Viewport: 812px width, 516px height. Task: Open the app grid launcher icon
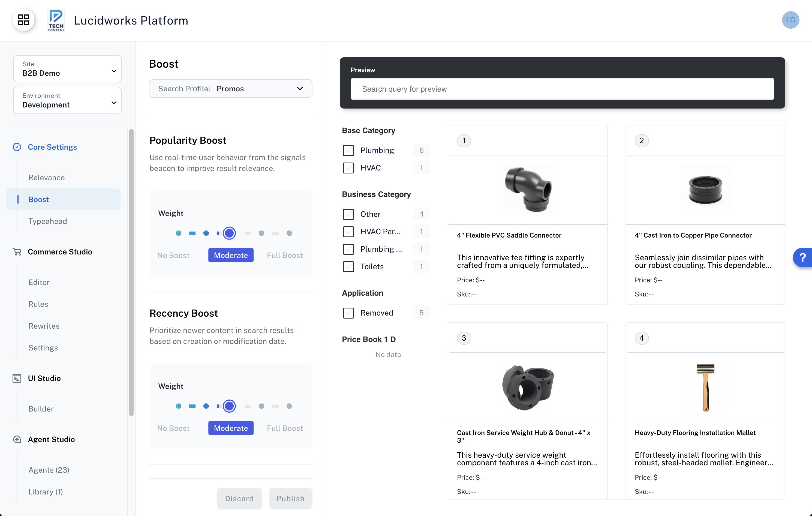tap(23, 20)
